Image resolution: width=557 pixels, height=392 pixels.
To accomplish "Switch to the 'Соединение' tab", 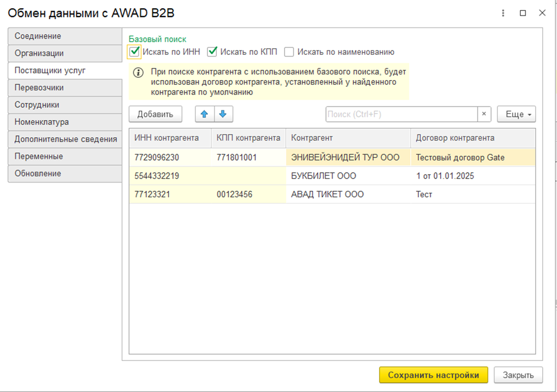I will click(x=65, y=36).
